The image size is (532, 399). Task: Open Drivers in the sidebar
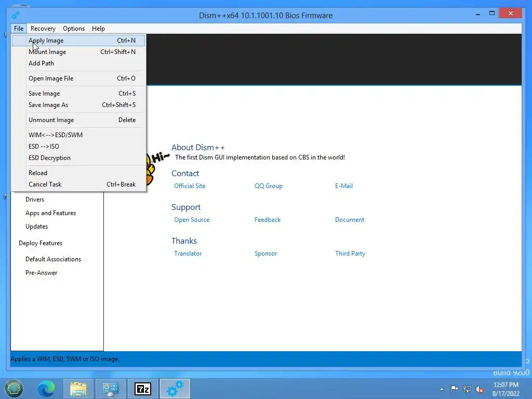coord(35,199)
